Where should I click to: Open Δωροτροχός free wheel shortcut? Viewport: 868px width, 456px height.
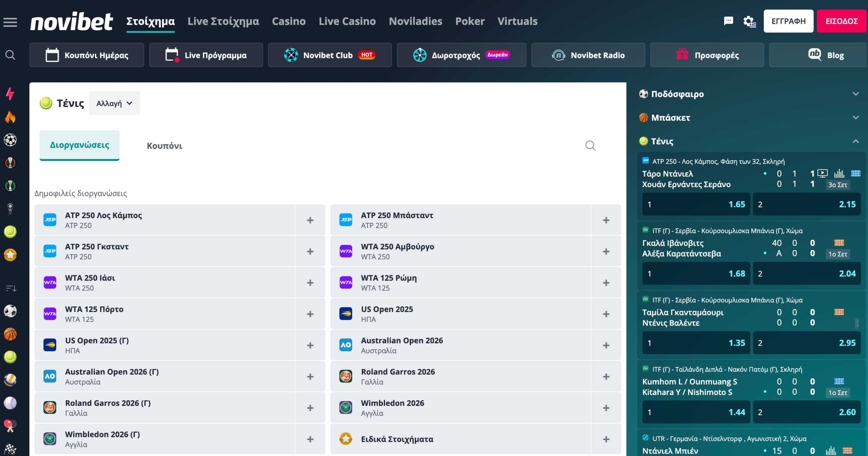click(x=461, y=55)
